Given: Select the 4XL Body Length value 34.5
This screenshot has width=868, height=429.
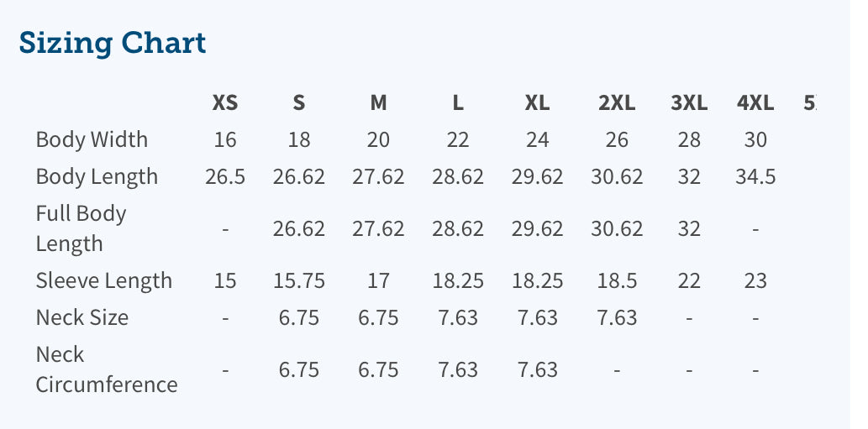Looking at the screenshot, I should tap(755, 177).
